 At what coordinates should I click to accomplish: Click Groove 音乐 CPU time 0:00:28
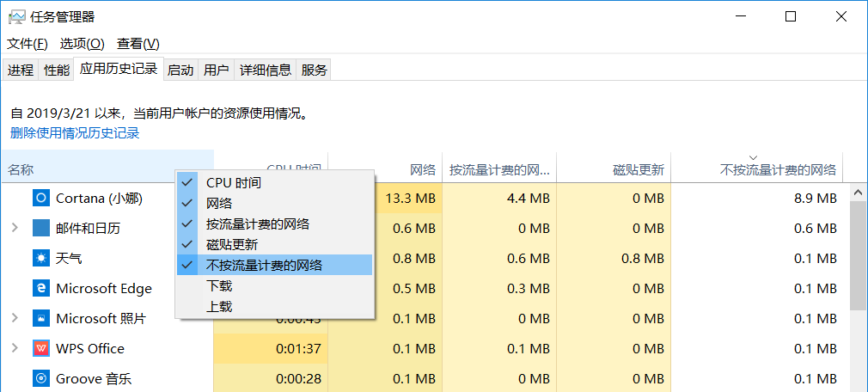point(271,379)
